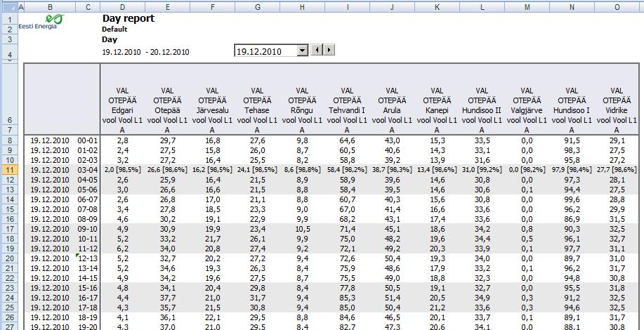644x330 pixels.
Task: Select the Day report title cell
Action: pos(129,18)
